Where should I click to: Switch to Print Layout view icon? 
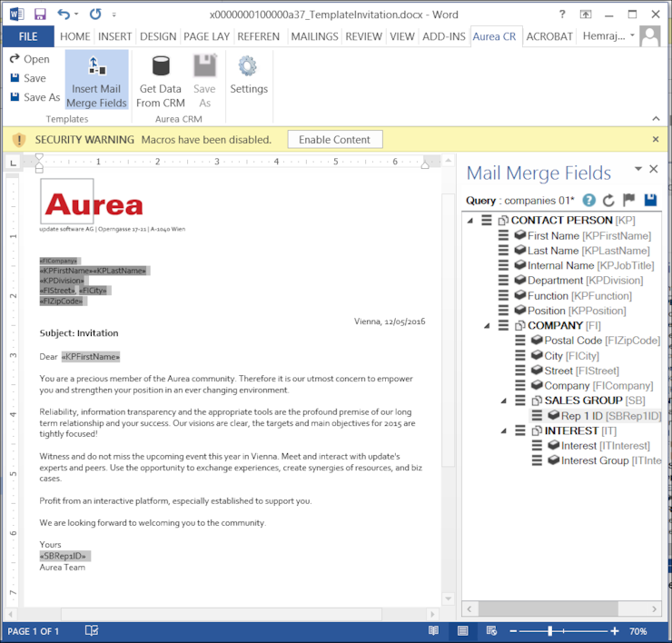463,630
